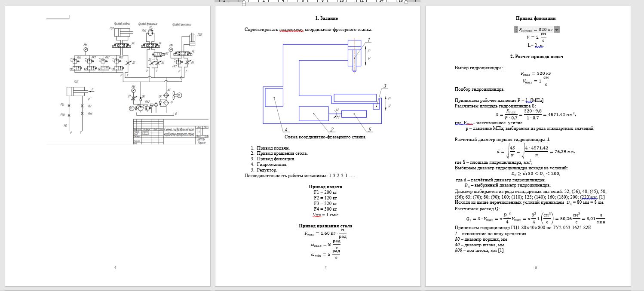Image resolution: width=644 pixels, height=291 pixels.
Task: Click the misspelled word "гидросхему"
Action: [x=291, y=30]
